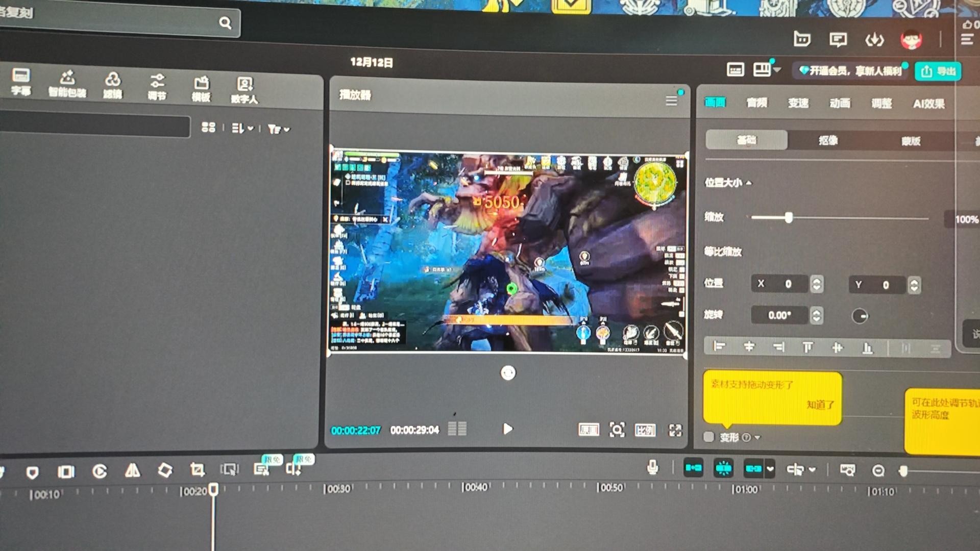Enable the 变形 transform checkbox
The height and width of the screenshot is (551, 980).
pyautogui.click(x=708, y=437)
